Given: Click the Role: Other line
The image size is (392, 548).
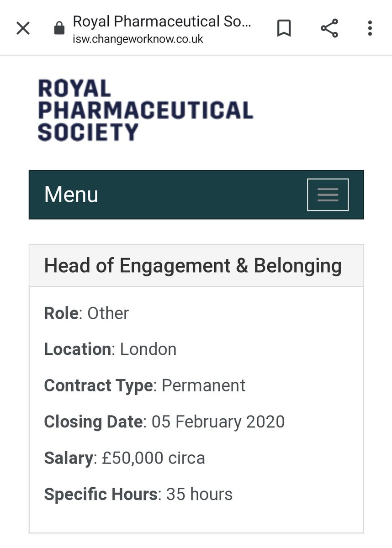Looking at the screenshot, I should coord(86,313).
